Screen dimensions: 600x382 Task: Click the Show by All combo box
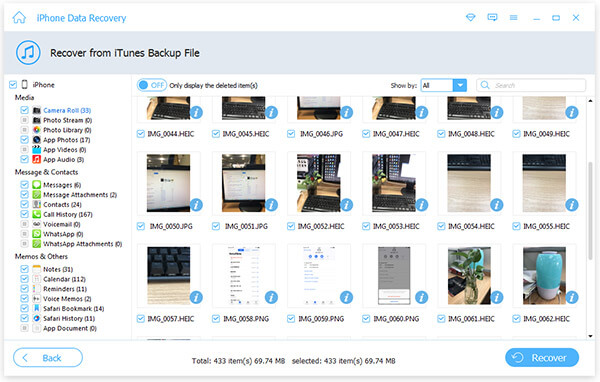coord(443,85)
